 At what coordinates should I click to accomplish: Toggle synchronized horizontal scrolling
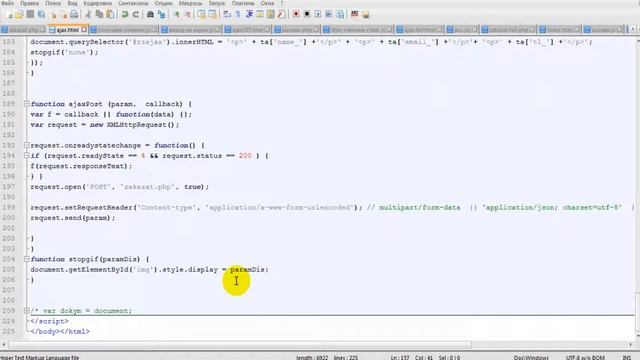coord(213,15)
